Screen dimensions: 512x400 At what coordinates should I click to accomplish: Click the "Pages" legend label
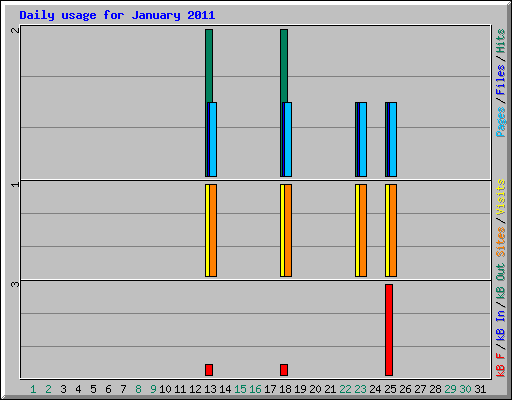(x=501, y=122)
